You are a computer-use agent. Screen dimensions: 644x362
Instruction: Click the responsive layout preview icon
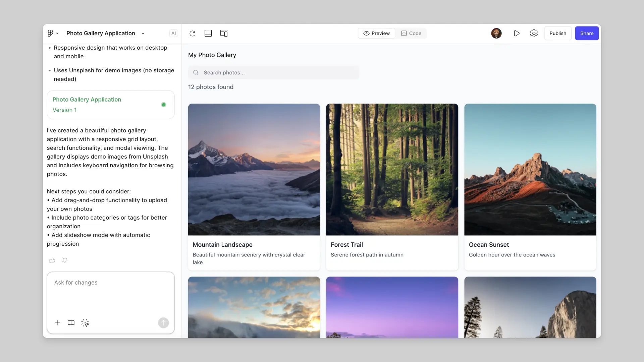coord(224,33)
